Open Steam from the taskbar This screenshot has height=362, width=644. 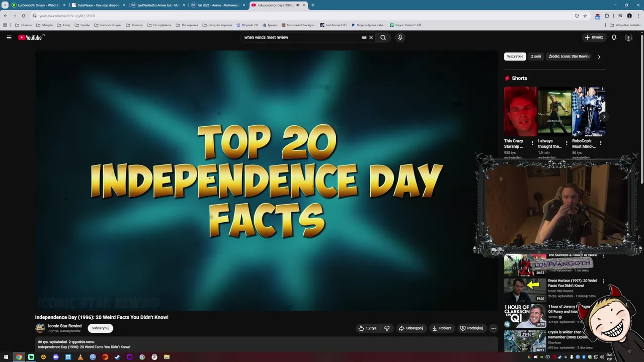117,357
